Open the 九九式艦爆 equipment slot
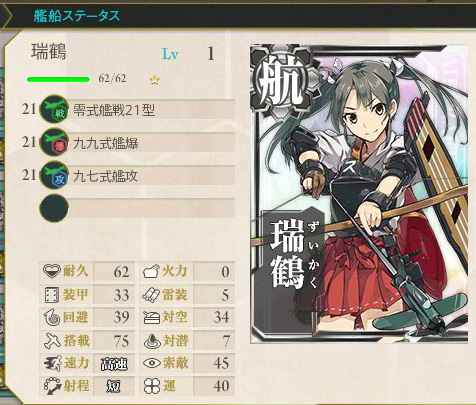The width and height of the screenshot is (476, 405). [x=152, y=142]
